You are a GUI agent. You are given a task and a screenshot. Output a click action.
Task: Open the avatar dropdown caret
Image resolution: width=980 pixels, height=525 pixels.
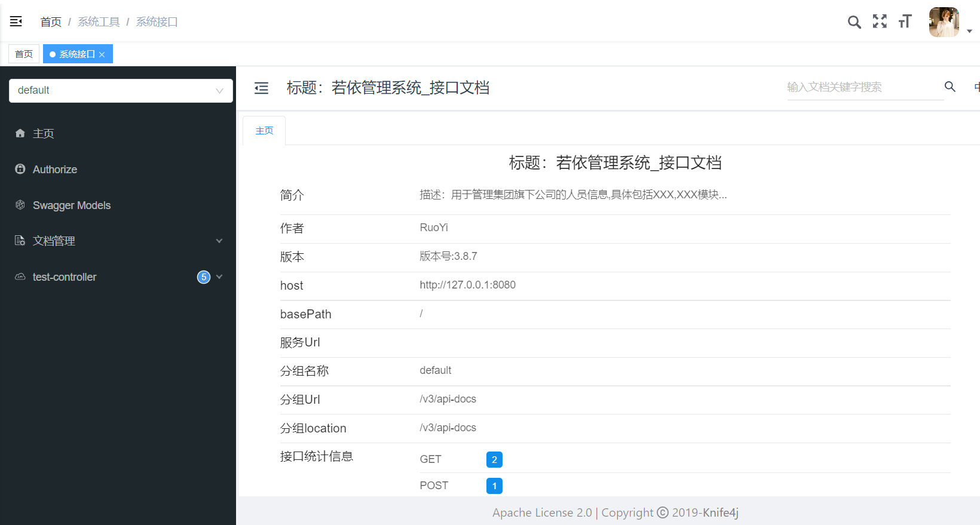[x=969, y=31]
